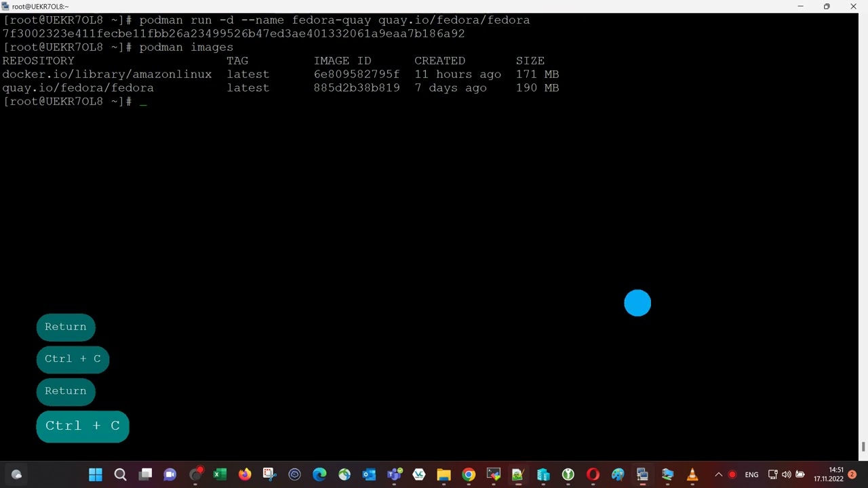Click the window title 'root@UEKR7OL8:~'

coord(40,6)
